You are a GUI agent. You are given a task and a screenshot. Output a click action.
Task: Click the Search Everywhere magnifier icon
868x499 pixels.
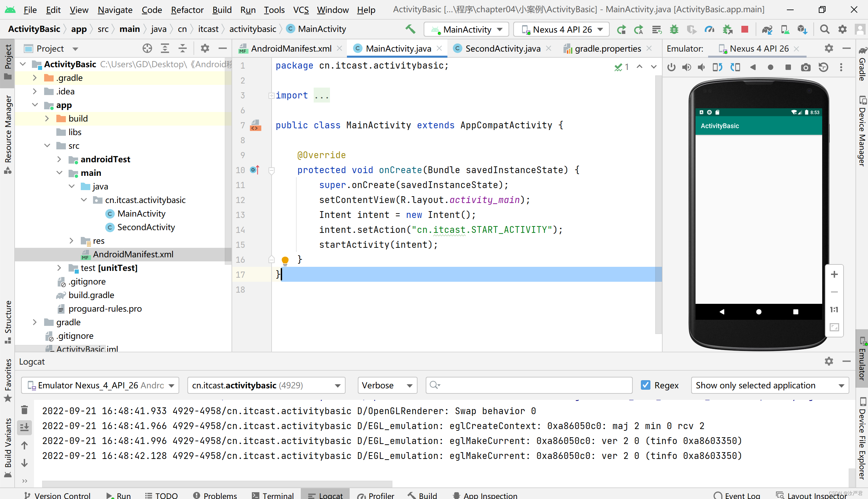(825, 30)
